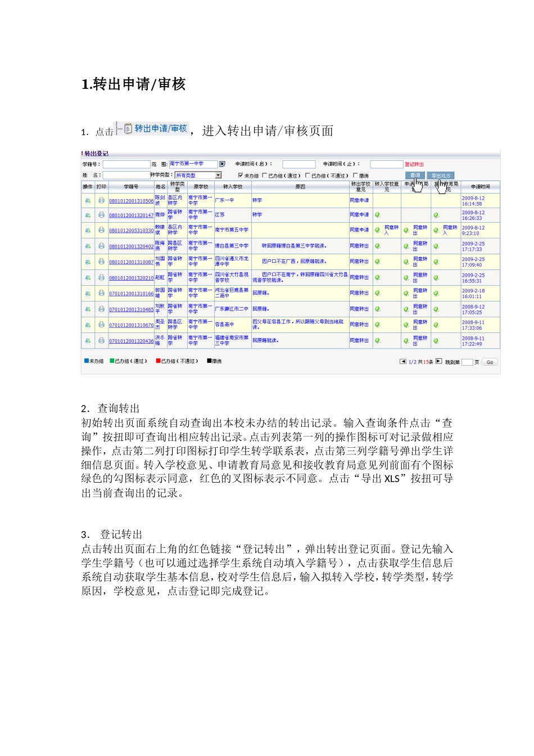The width and height of the screenshot is (534, 756).
Task: Click operation icon for student 0801012005310330
Action: coord(88,230)
